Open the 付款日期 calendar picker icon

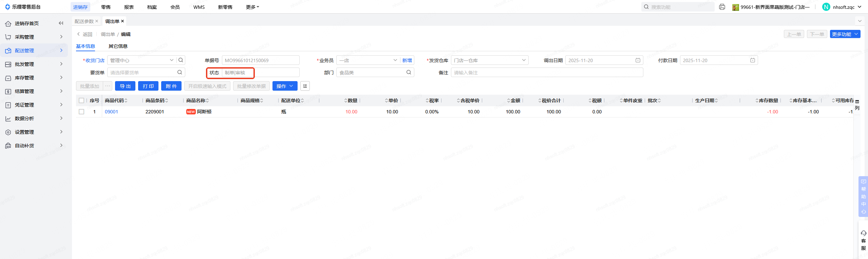coord(753,60)
